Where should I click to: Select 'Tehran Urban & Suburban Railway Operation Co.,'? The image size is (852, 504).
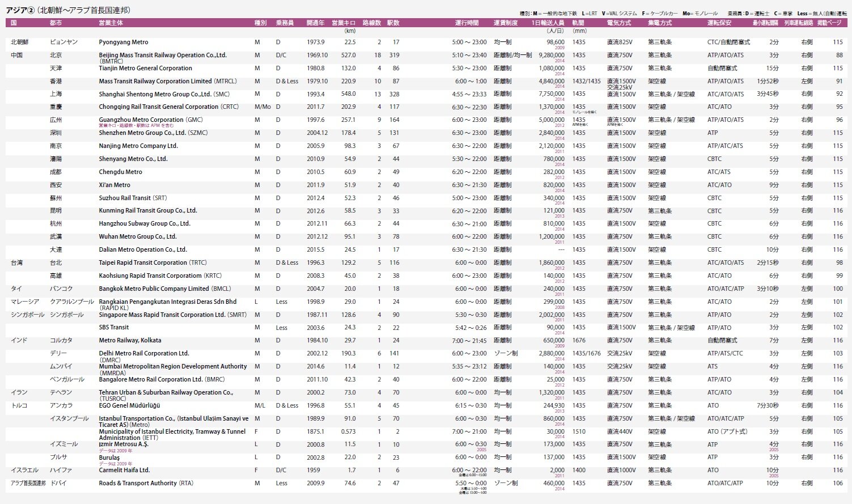coord(166,393)
